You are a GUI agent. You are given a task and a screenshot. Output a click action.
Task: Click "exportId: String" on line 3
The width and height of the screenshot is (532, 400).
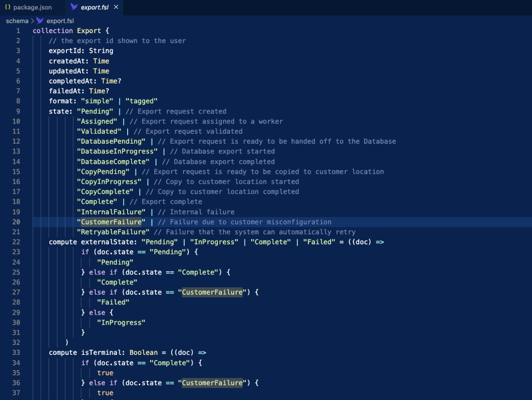coord(81,51)
